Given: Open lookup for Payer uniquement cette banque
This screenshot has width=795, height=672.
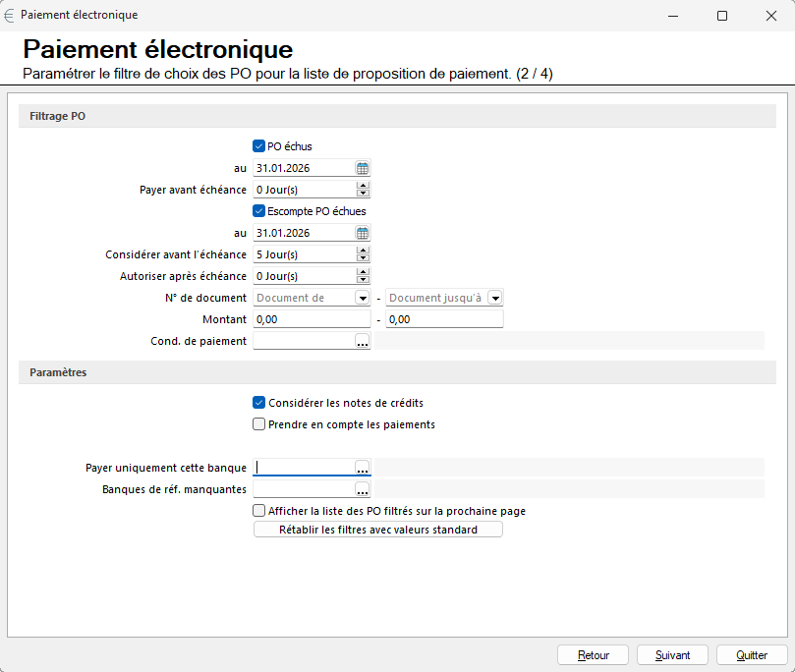Looking at the screenshot, I should 362,468.
